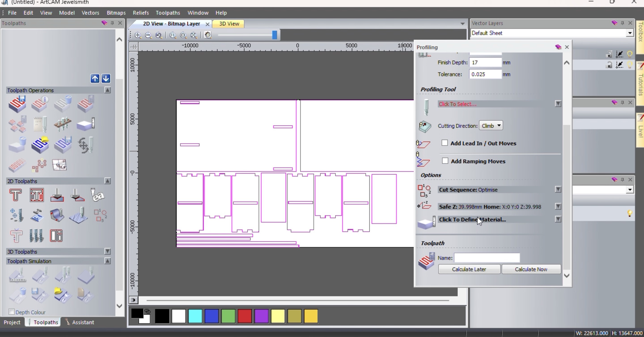Open the File menu
The image size is (644, 337).
[12, 13]
